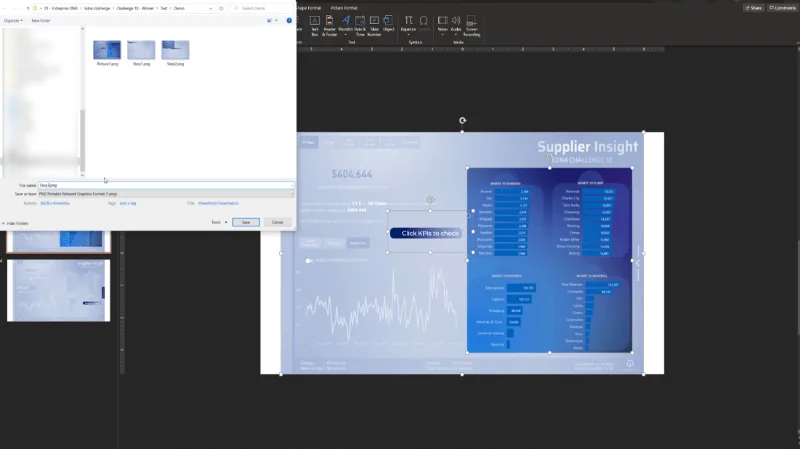The image size is (800, 449).
Task: Switch to Picture Format tab
Action: [x=344, y=8]
